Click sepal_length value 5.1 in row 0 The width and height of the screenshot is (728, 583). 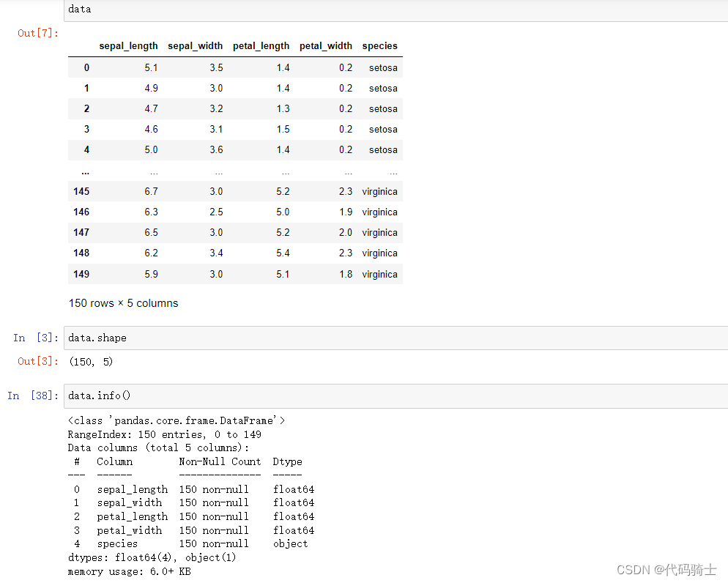point(151,68)
